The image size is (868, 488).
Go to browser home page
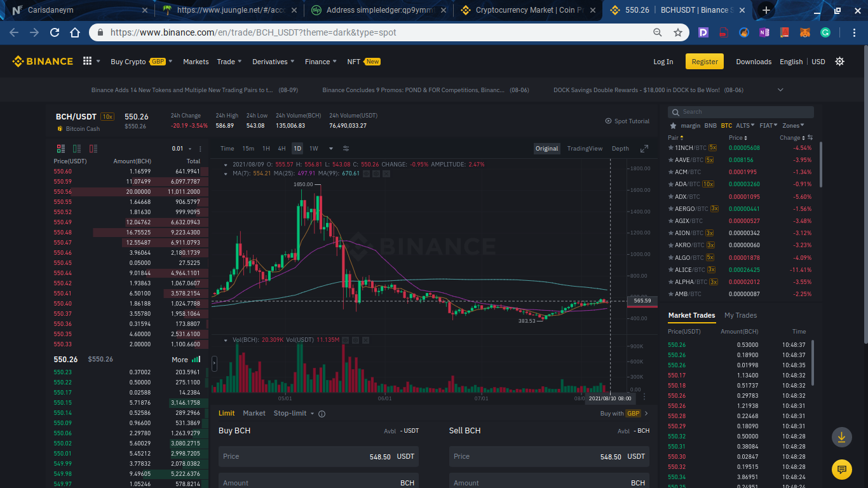tap(75, 32)
